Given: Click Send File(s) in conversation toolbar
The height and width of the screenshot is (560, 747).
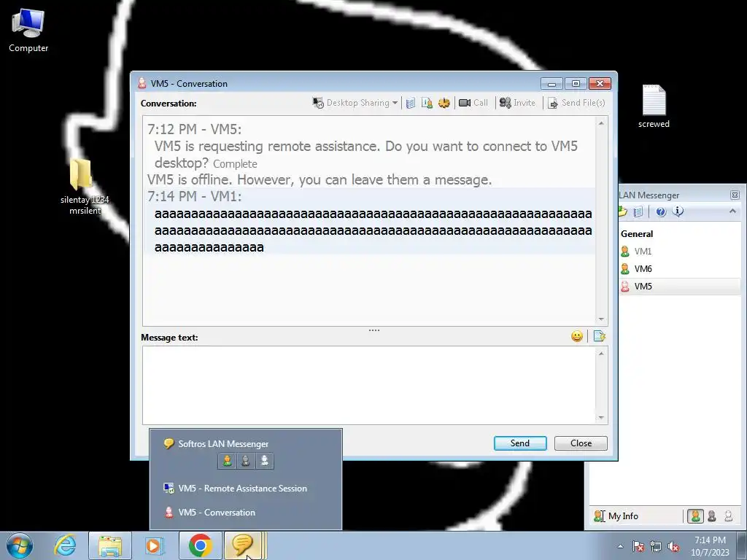Looking at the screenshot, I should tap(576, 103).
